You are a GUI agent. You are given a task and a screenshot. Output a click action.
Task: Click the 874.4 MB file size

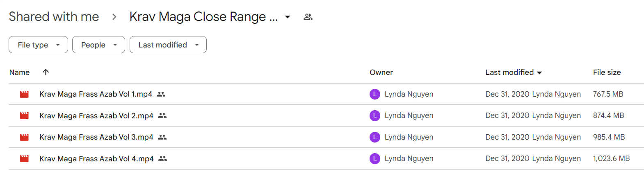(x=608, y=116)
